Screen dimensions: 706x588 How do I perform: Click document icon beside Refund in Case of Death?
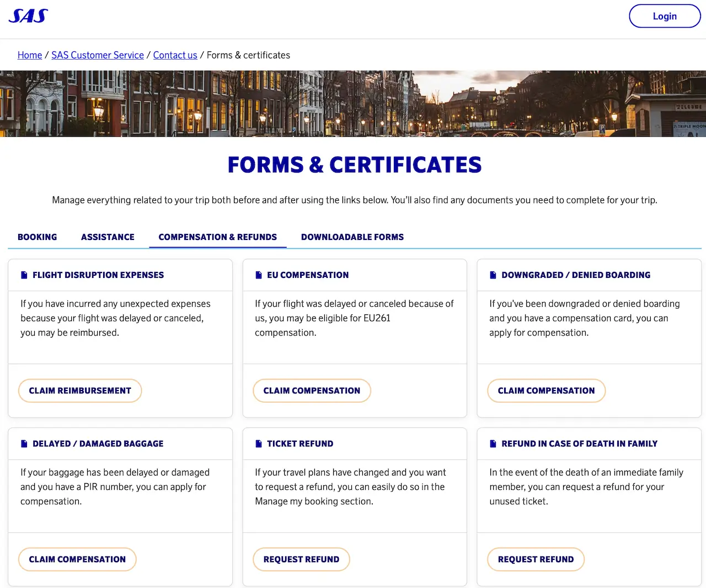493,443
